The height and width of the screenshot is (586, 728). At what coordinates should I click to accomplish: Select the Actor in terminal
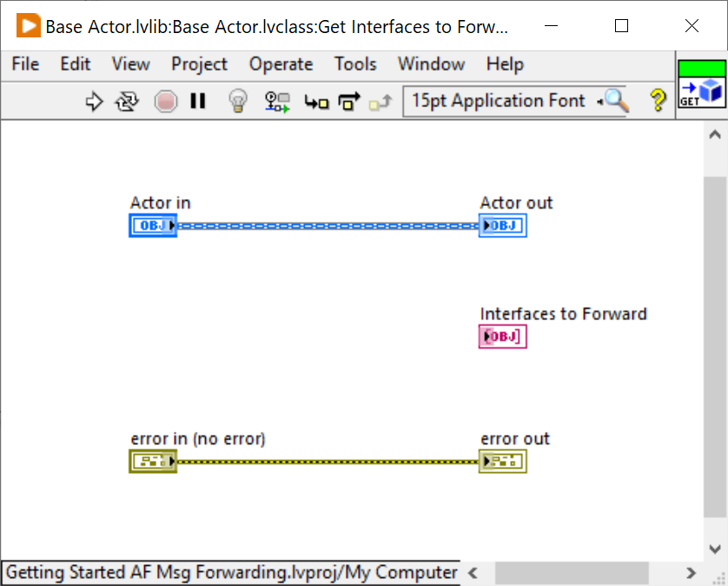[153, 225]
